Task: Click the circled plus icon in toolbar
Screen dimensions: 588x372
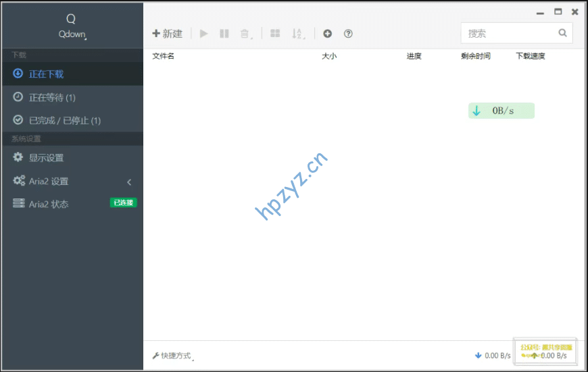Action: (327, 34)
